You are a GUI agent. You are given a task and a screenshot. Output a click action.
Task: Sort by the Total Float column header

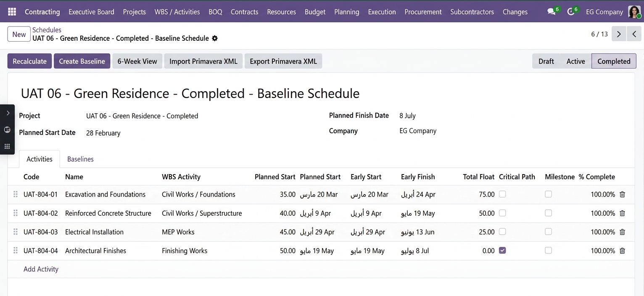479,177
